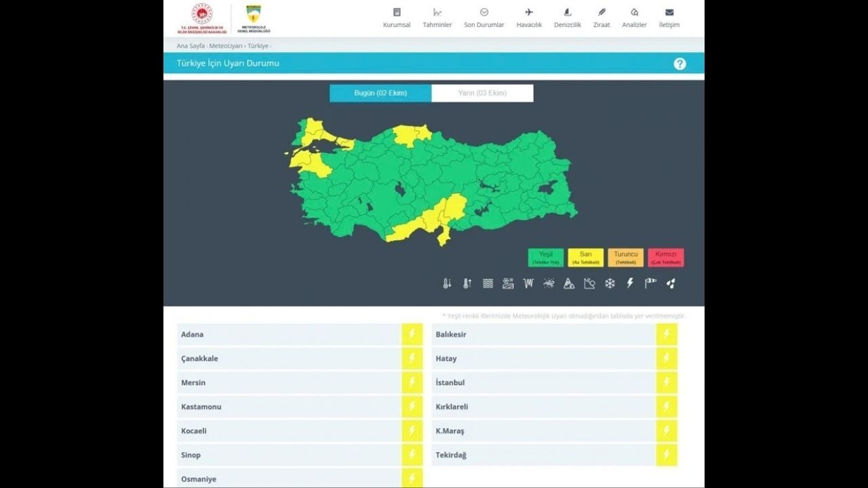Click the thermometer-down cold warning icon

pyautogui.click(x=447, y=283)
